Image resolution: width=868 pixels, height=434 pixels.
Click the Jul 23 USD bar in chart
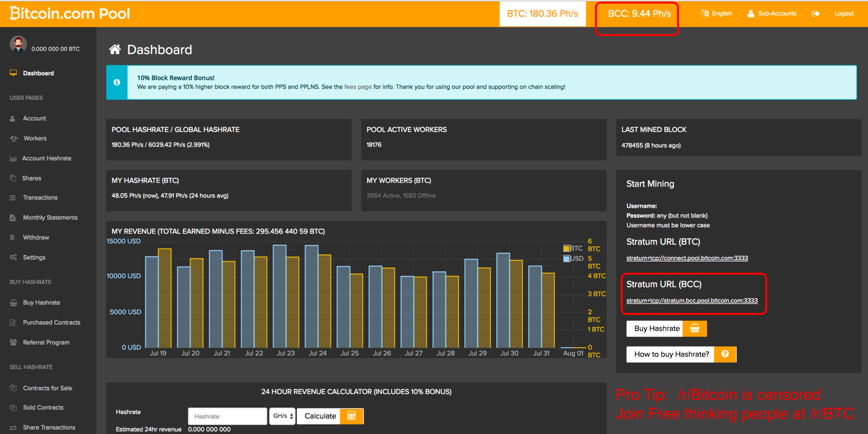(x=279, y=296)
